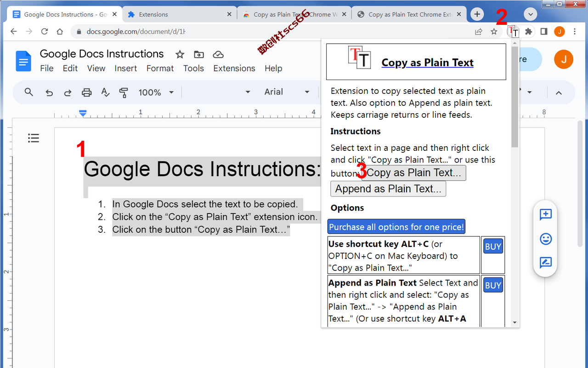Click the popup scrollbar down arrow
The width and height of the screenshot is (588, 368).
click(x=514, y=323)
